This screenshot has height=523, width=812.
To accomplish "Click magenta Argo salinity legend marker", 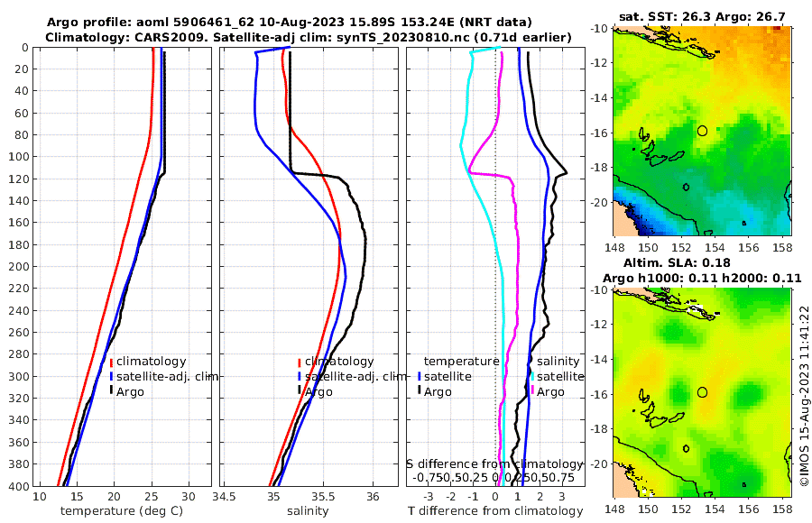I will [x=532, y=390].
